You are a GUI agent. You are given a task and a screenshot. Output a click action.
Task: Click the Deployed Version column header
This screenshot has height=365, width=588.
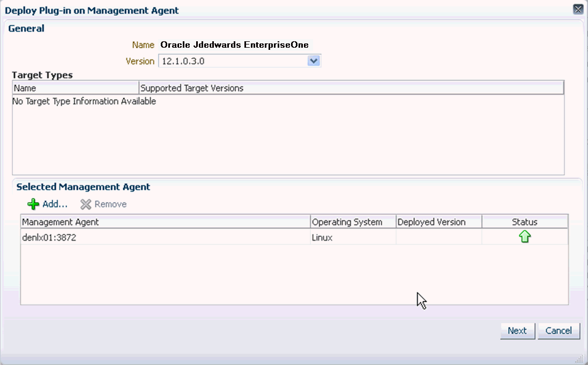pyautogui.click(x=439, y=222)
